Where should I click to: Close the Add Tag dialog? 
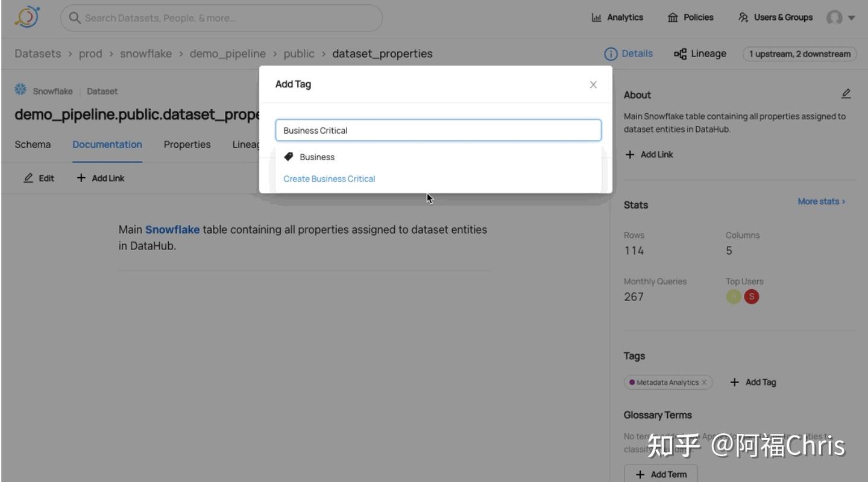(593, 84)
